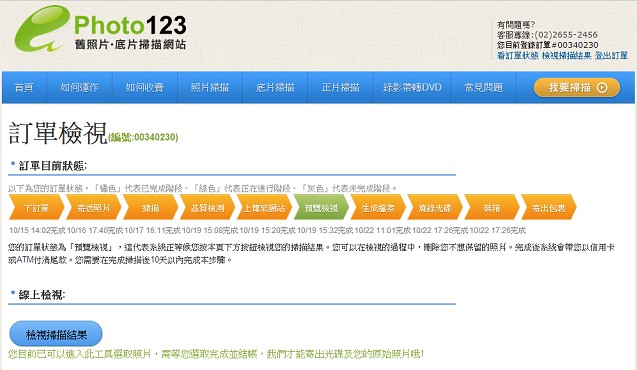The width and height of the screenshot is (637, 370).
Task: Follow the 登出訂單 logout link
Action: pyautogui.click(x=611, y=56)
